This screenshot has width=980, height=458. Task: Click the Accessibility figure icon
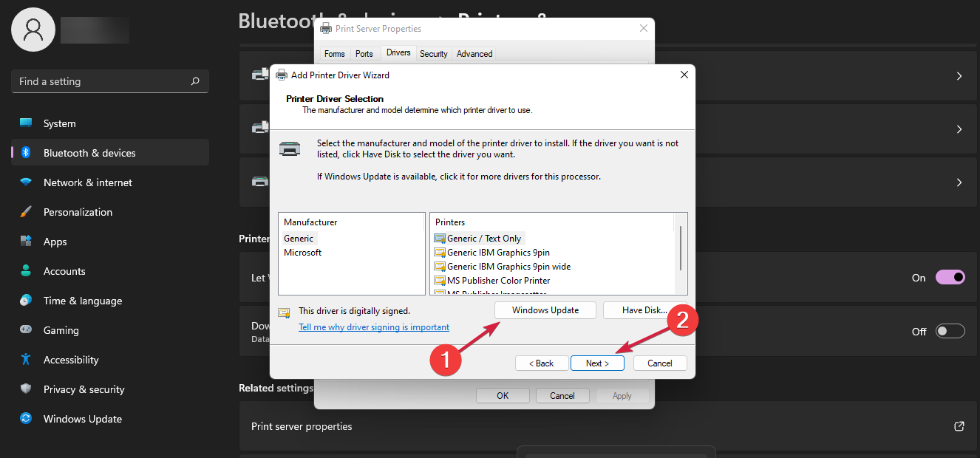[x=26, y=360]
